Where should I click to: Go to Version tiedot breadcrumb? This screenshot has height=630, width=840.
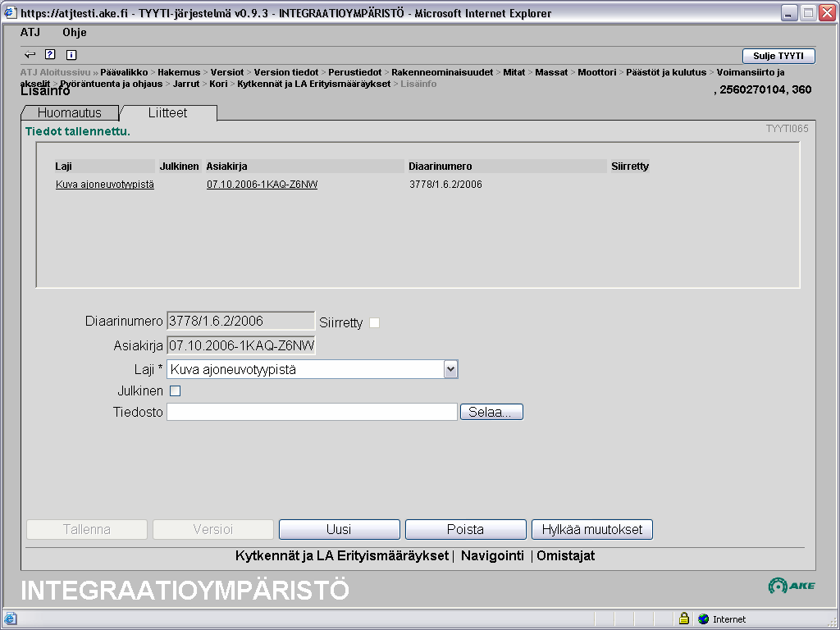pyautogui.click(x=286, y=72)
